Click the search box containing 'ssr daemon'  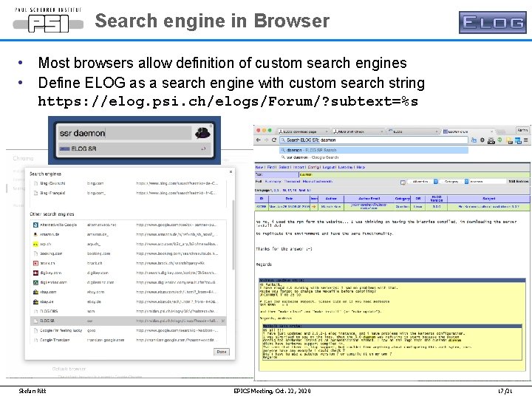point(125,133)
